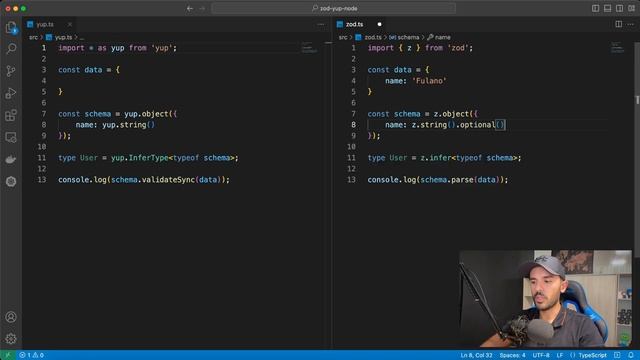Click the right editor minimap
The height and width of the screenshot is (360, 640).
(618, 47)
